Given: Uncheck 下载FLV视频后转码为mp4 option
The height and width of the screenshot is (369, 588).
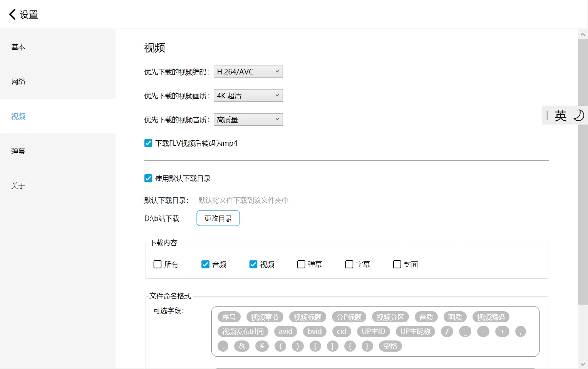Looking at the screenshot, I should click(x=148, y=143).
